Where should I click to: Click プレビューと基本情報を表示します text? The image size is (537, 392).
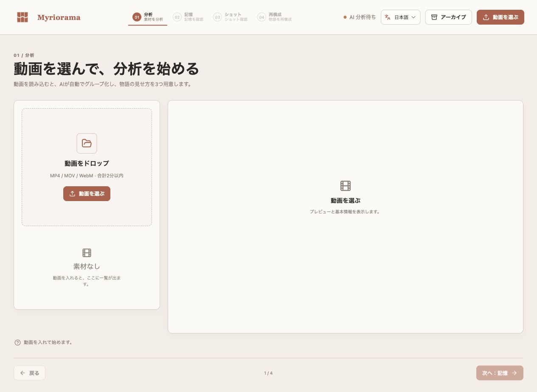pyautogui.click(x=346, y=212)
